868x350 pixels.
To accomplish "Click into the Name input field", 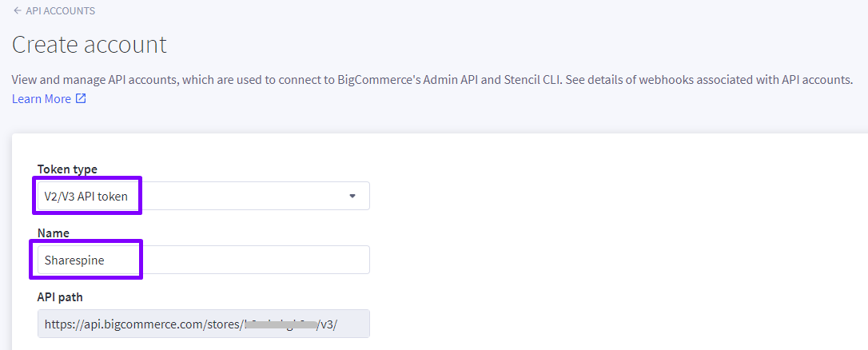I will (203, 260).
